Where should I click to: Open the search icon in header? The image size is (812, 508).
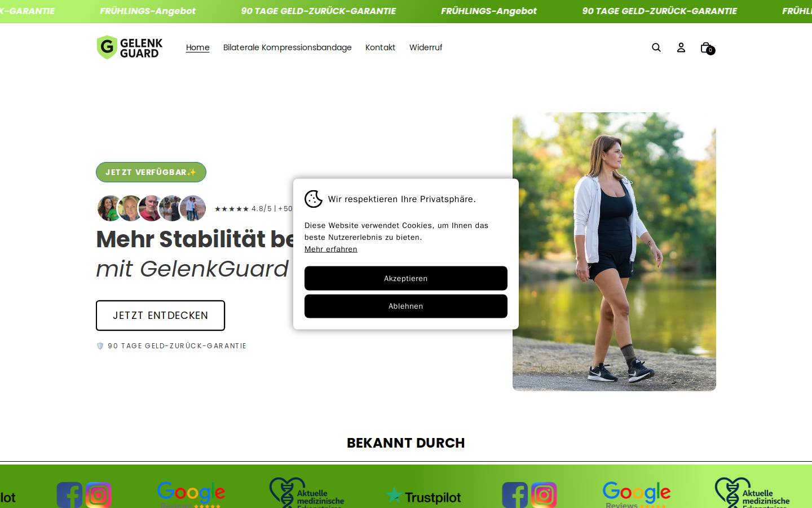[656, 47]
